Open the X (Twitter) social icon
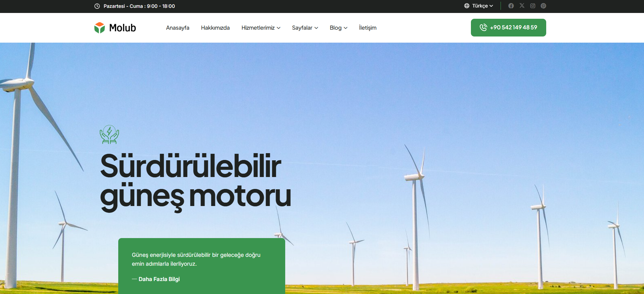This screenshot has height=294, width=644. tap(522, 6)
